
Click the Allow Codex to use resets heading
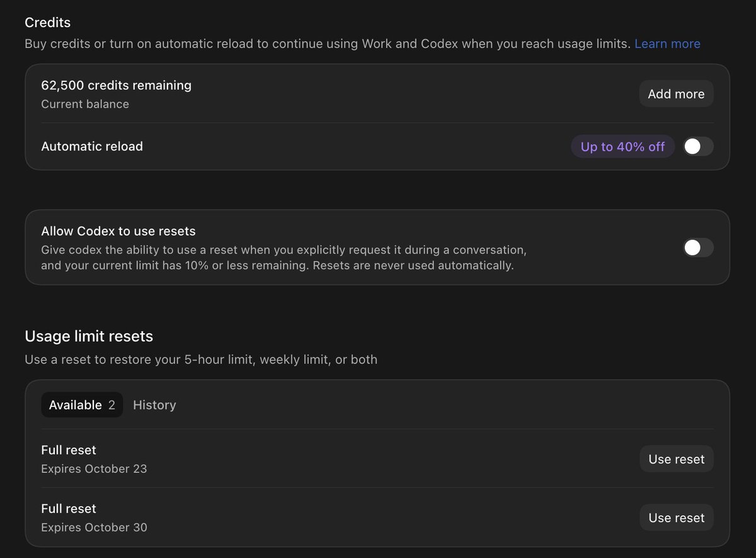coord(118,231)
